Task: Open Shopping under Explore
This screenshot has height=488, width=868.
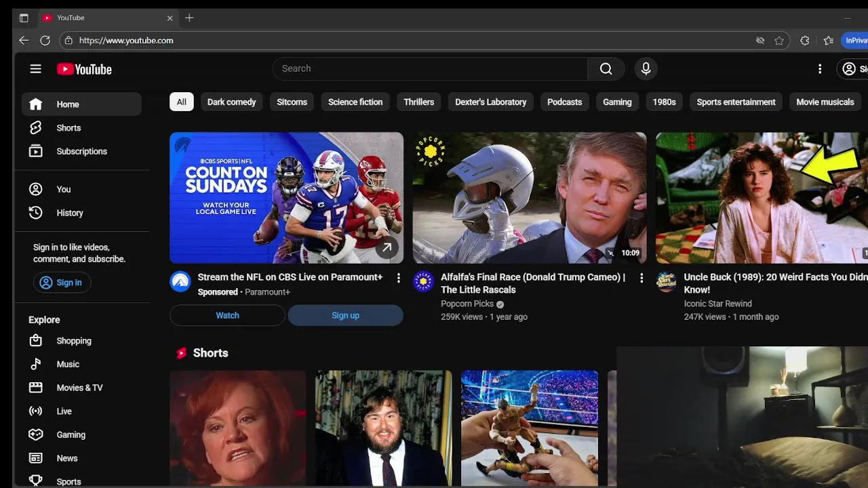Action: (x=81, y=341)
